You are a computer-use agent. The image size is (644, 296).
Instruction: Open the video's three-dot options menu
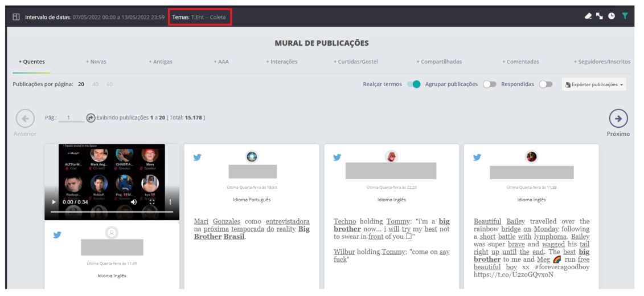click(x=170, y=202)
